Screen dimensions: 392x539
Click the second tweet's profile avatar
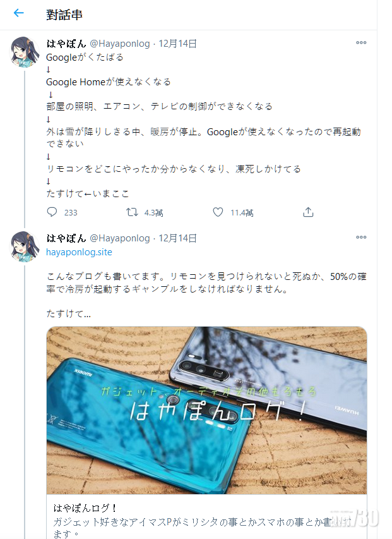click(24, 246)
